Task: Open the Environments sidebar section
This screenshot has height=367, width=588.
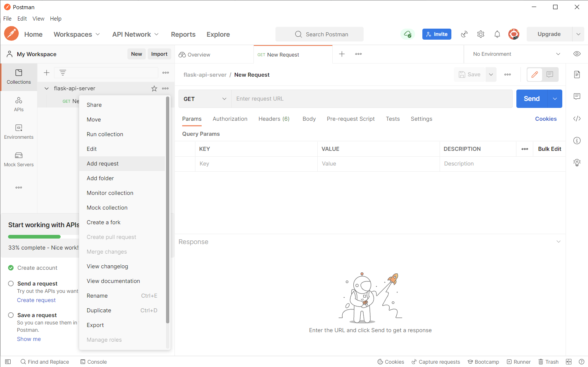Action: pos(19,132)
